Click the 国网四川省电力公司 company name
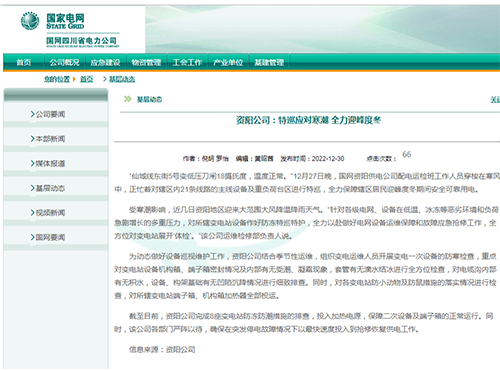The image size is (500, 370). (x=82, y=41)
